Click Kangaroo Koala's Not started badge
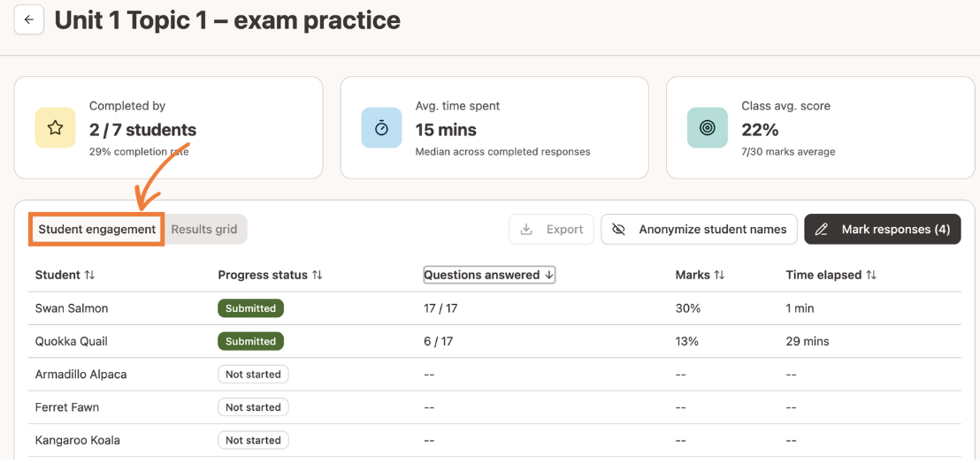The height and width of the screenshot is (463, 980). (253, 441)
